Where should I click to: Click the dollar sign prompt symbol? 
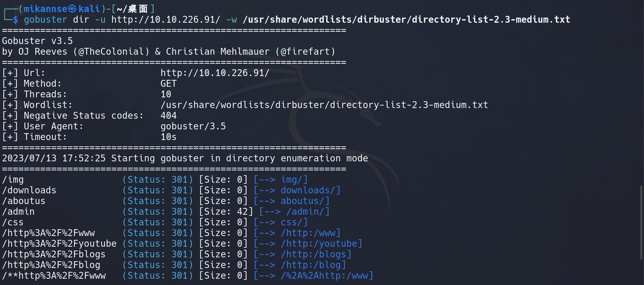click(x=15, y=20)
